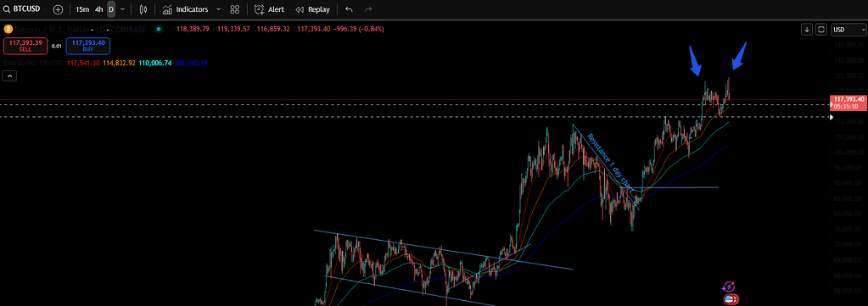The width and height of the screenshot is (868, 306).
Task: Create a new Alert
Action: 269,9
